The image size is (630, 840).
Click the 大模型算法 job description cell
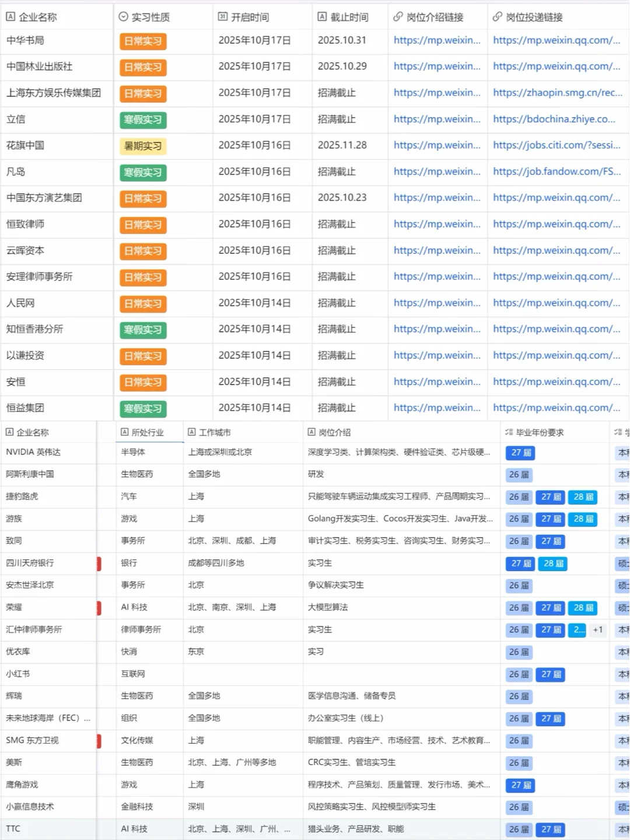click(402, 607)
